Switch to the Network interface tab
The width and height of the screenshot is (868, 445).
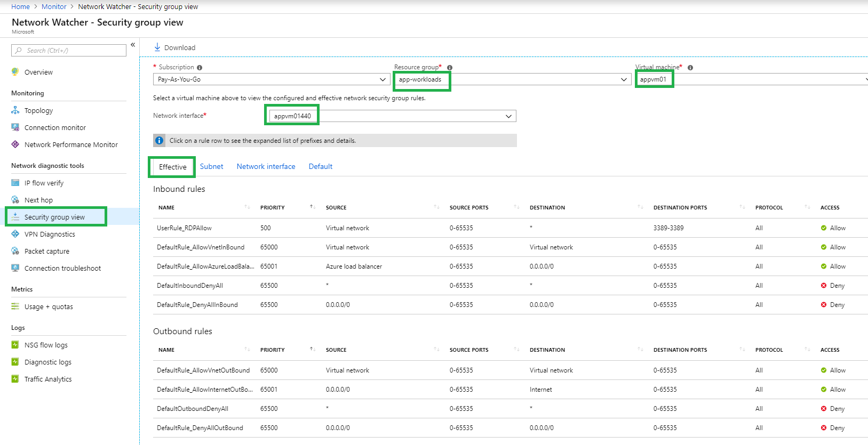tap(266, 167)
